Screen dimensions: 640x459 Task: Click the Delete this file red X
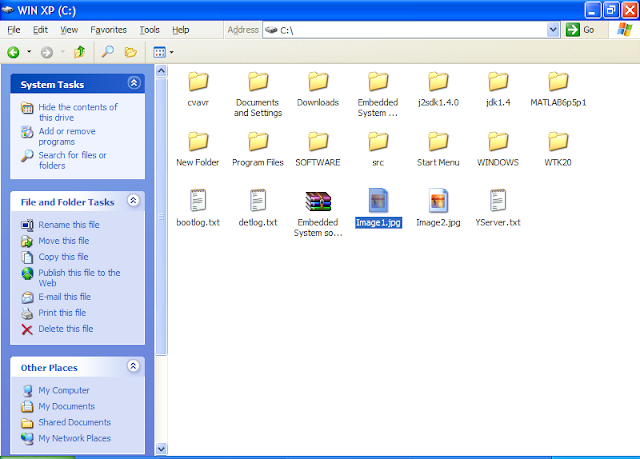[27, 329]
